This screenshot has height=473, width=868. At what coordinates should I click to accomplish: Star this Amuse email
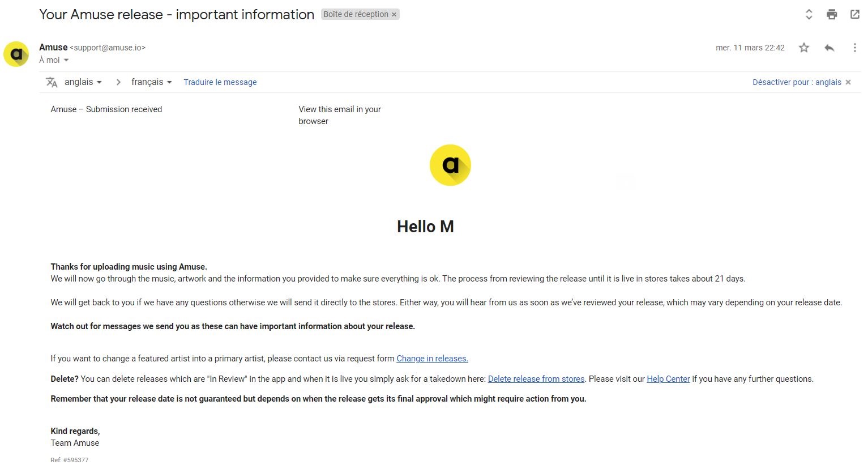[x=804, y=48]
